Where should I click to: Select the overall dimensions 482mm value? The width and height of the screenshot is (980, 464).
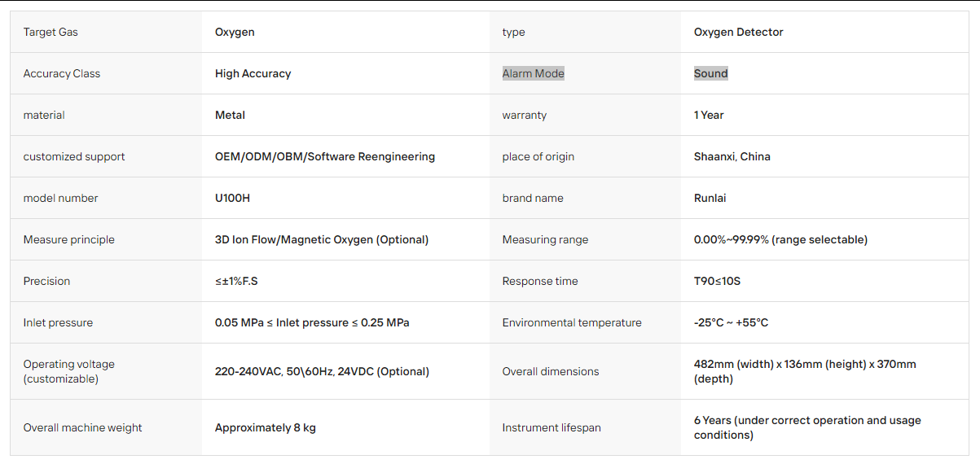click(805, 371)
